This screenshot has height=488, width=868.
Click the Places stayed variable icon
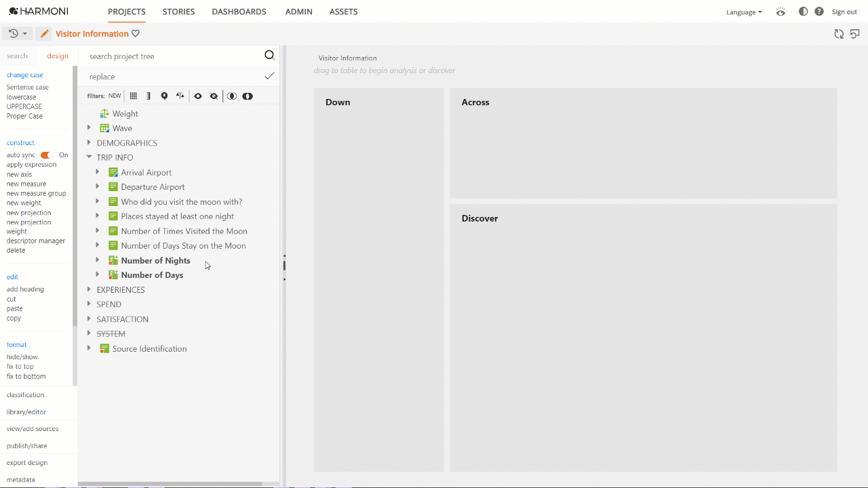click(x=113, y=216)
